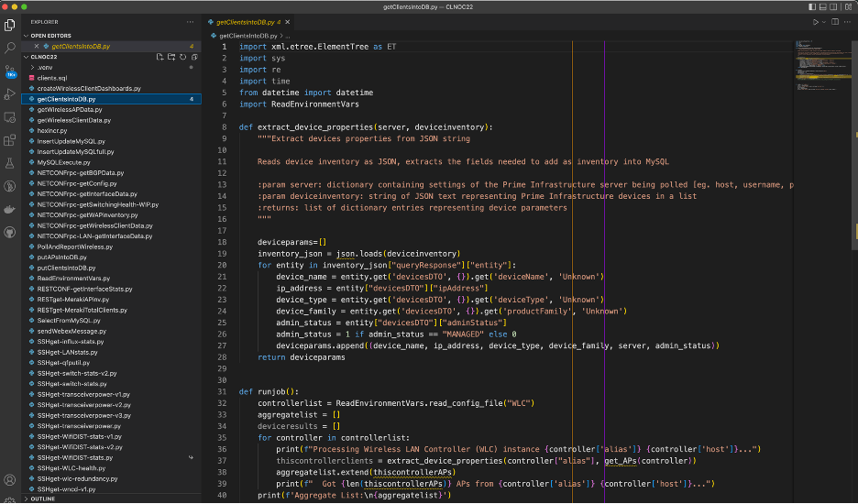The width and height of the screenshot is (858, 504).
Task: Click New Folder icon in CLNOC22 header
Action: (x=171, y=57)
